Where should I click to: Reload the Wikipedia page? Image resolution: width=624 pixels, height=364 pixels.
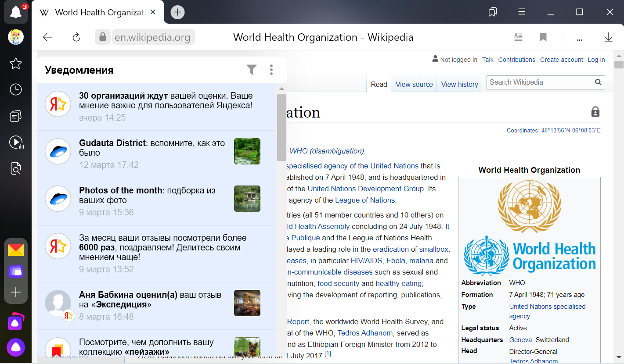76,37
